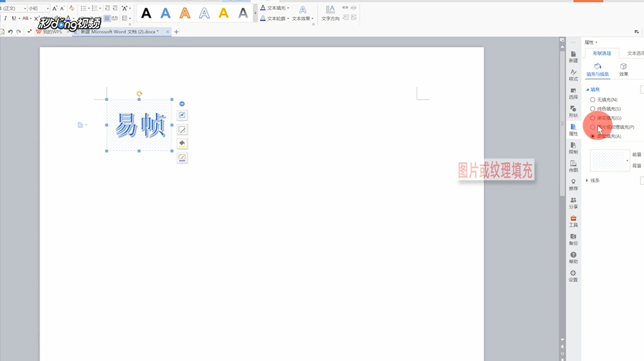Open the 文本轮廓 text outline dropdown
The image size is (644, 361).
[x=275, y=18]
